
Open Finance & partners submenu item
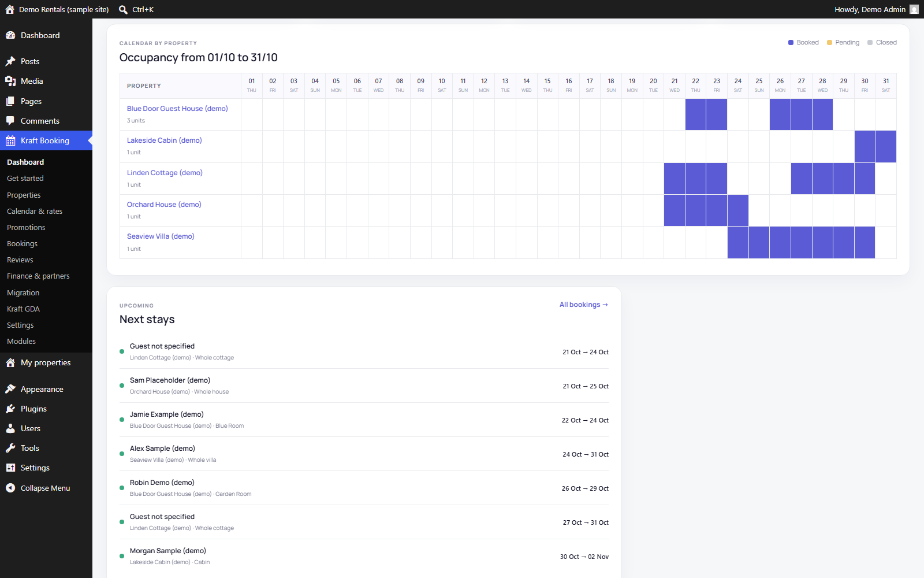(x=38, y=276)
